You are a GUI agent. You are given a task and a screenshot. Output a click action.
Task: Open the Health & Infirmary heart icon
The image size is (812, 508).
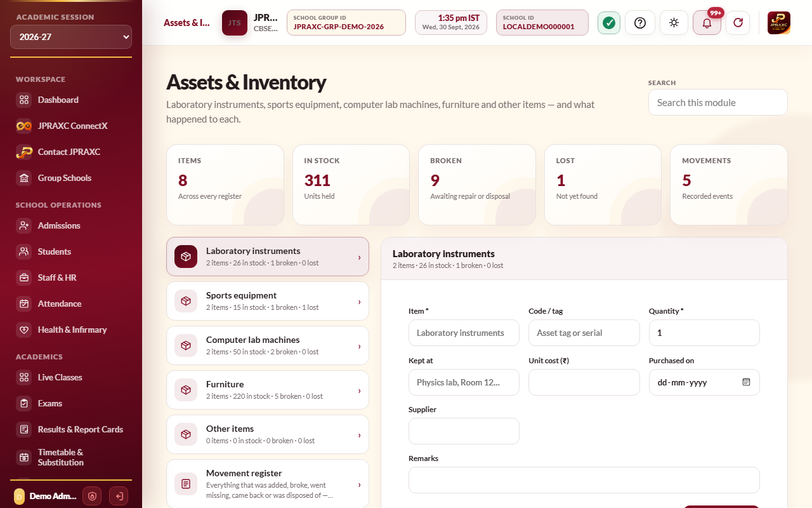(24, 330)
